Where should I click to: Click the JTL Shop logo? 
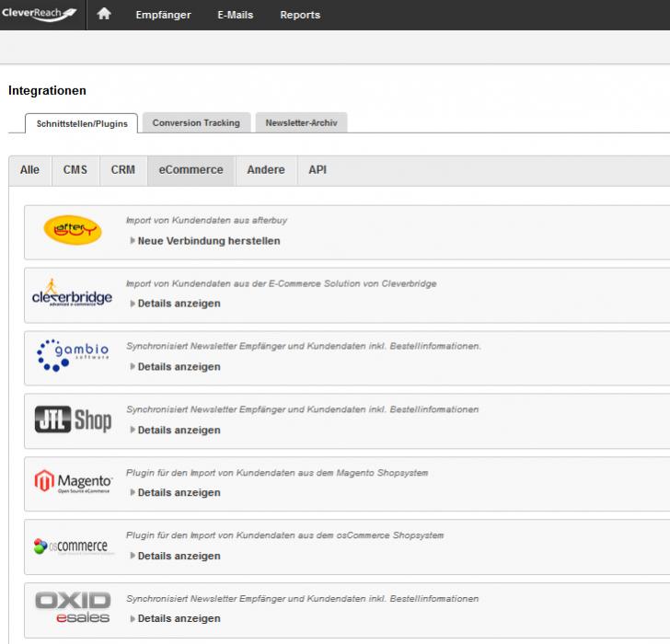(x=73, y=421)
